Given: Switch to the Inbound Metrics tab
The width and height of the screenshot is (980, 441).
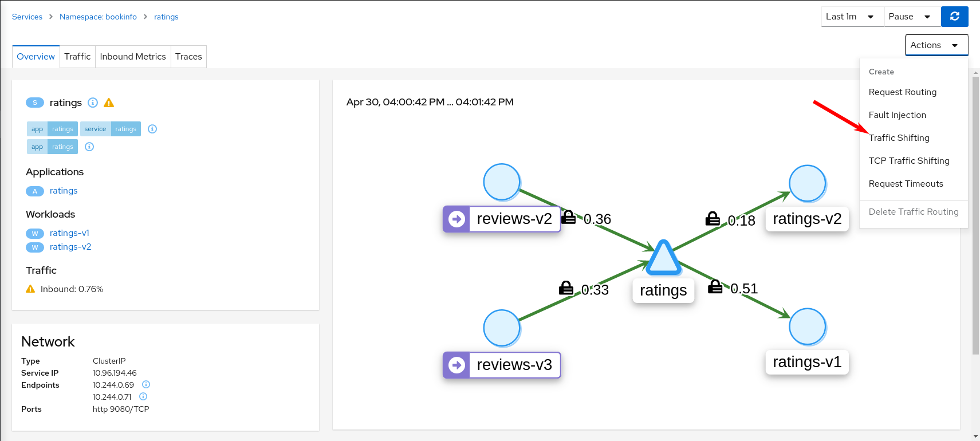Looking at the screenshot, I should pos(133,57).
